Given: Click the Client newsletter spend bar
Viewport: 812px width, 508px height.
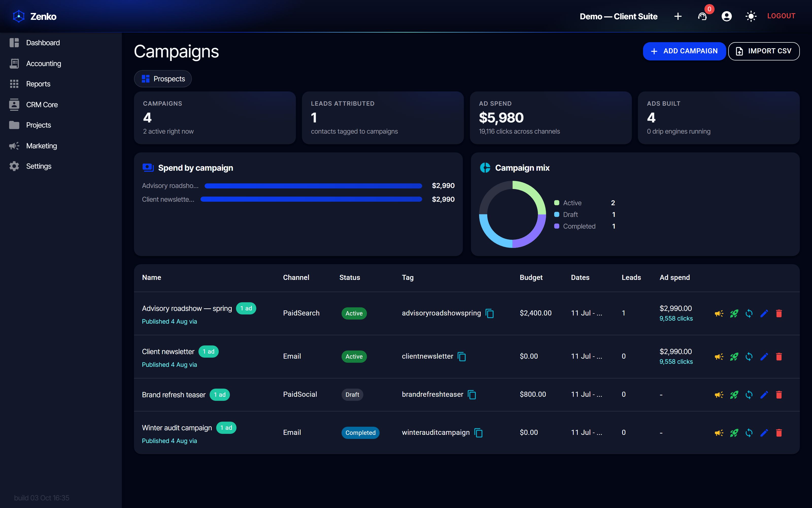Looking at the screenshot, I should (311, 199).
